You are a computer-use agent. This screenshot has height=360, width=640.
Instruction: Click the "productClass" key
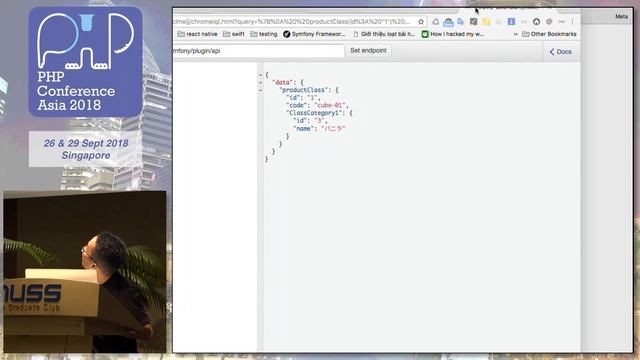(304, 90)
